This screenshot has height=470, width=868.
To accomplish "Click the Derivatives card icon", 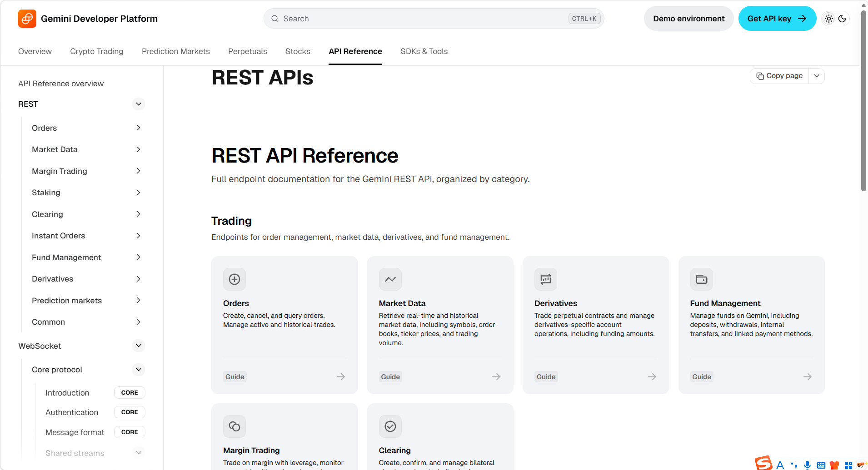I will (x=546, y=279).
